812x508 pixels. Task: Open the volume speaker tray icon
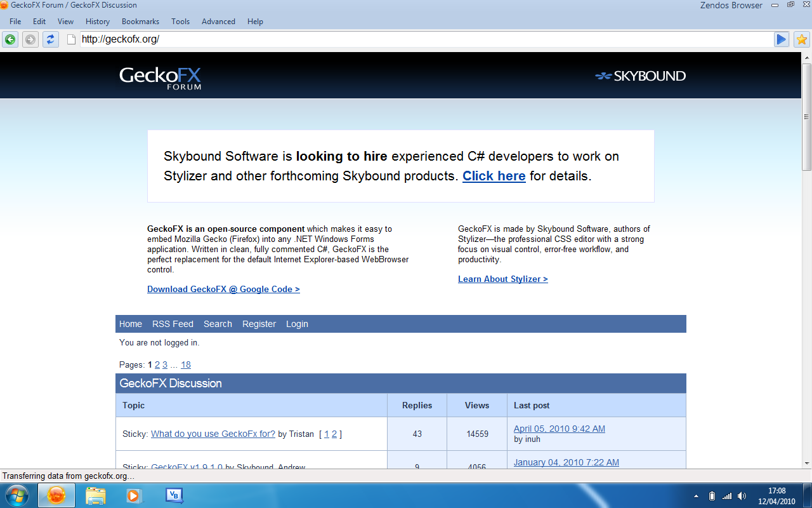point(743,495)
